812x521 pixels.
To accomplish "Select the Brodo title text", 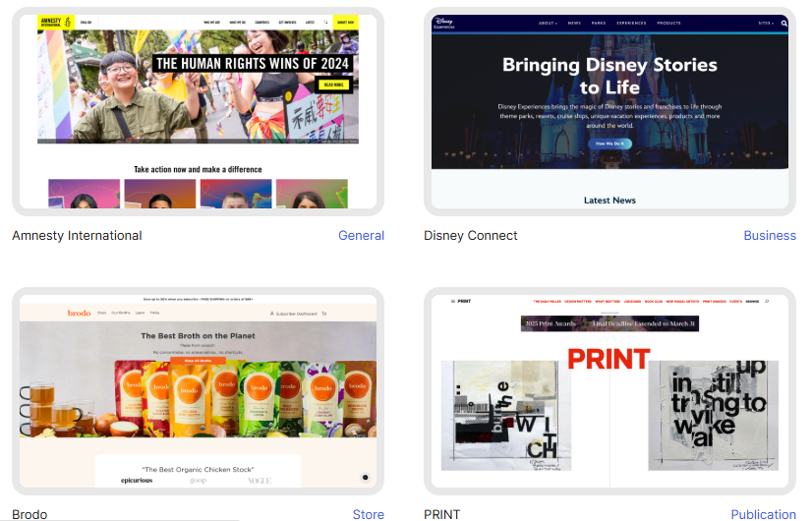I will click(30, 514).
